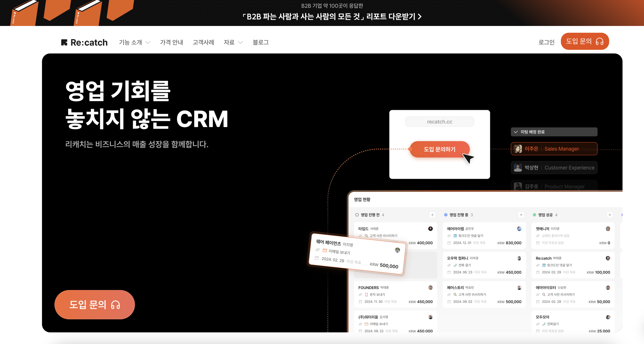
Task: Click avatar on 에어아이랩 deal card
Action: [x=519, y=229]
